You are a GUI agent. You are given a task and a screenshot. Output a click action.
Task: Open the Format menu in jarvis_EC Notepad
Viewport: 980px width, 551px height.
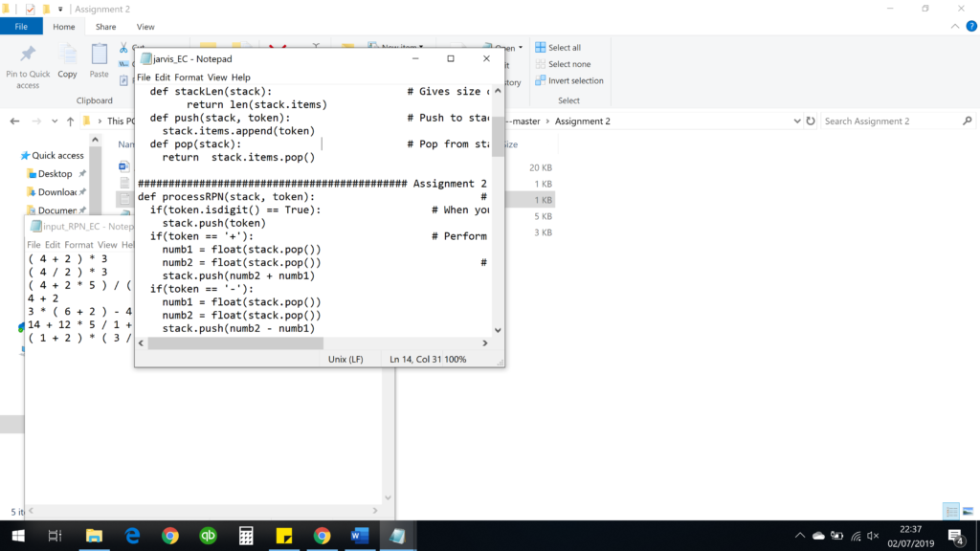click(x=188, y=77)
